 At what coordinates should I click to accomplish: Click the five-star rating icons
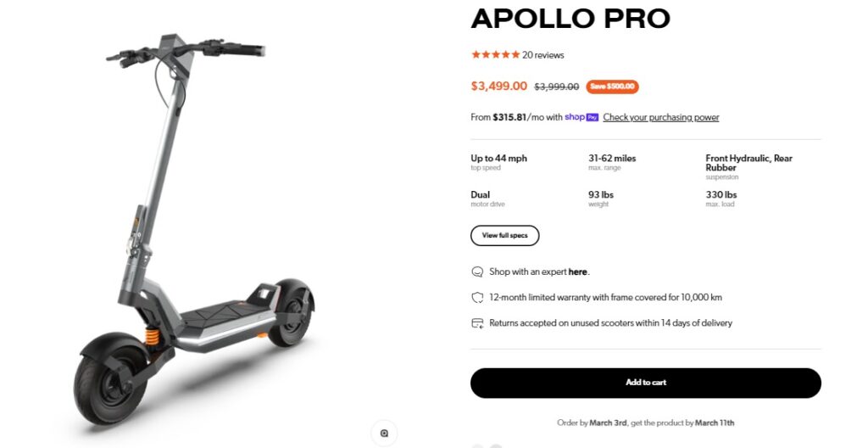coord(495,55)
